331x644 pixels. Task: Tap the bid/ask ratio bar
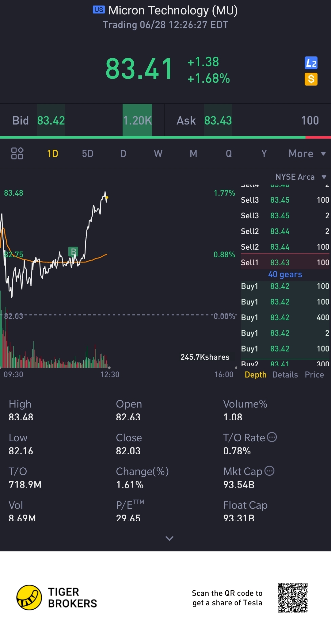165,137
